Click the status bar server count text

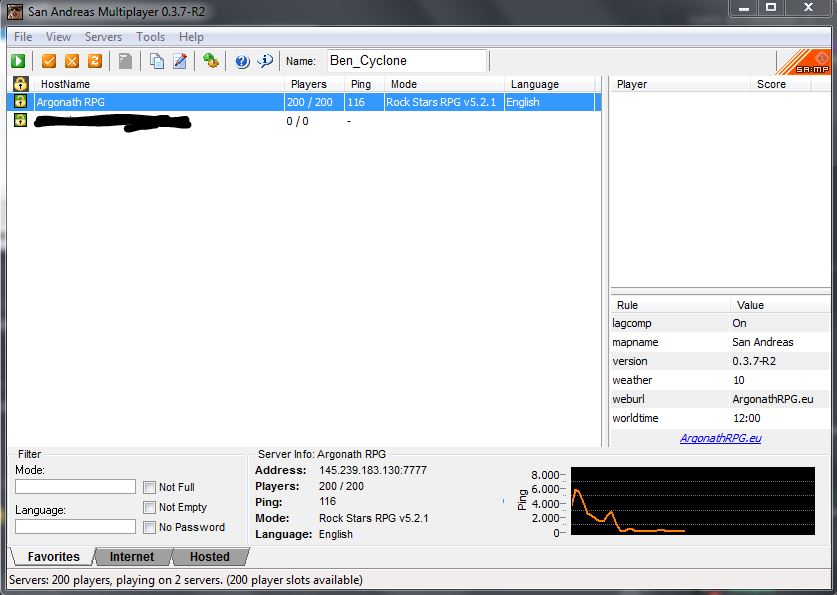pyautogui.click(x=186, y=580)
